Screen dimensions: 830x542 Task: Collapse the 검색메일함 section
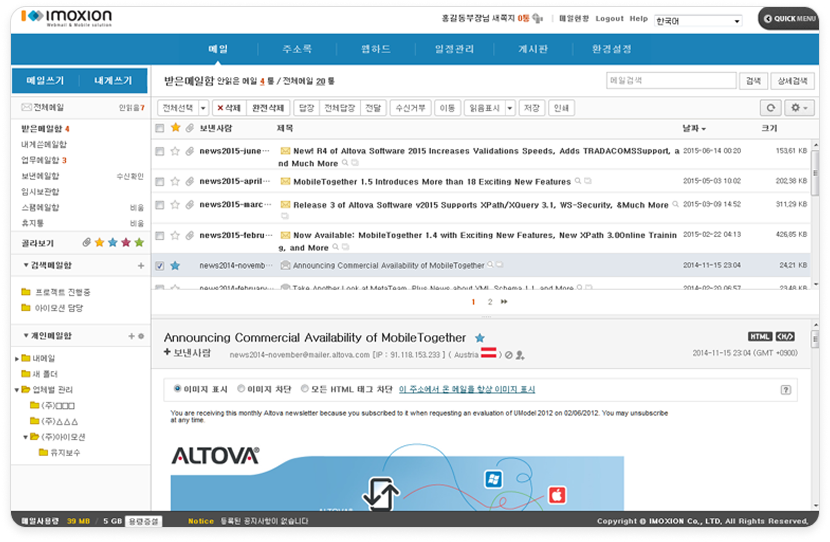click(25, 265)
